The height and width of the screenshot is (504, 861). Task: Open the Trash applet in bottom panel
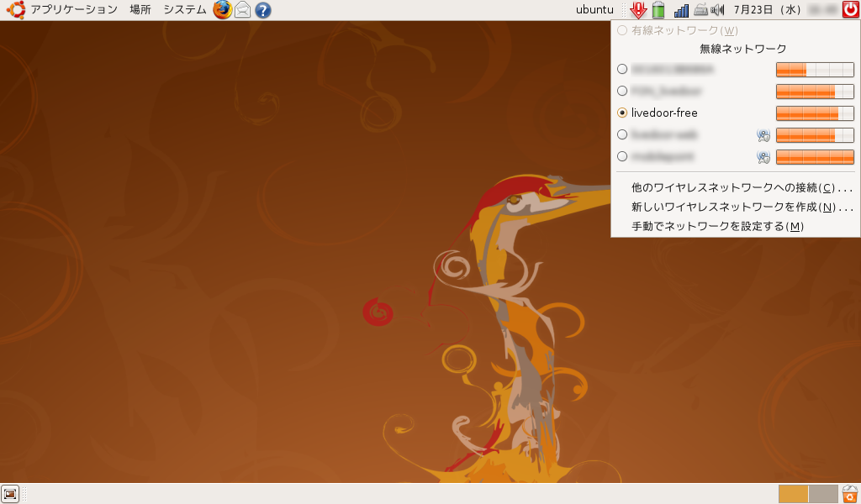[x=850, y=494]
